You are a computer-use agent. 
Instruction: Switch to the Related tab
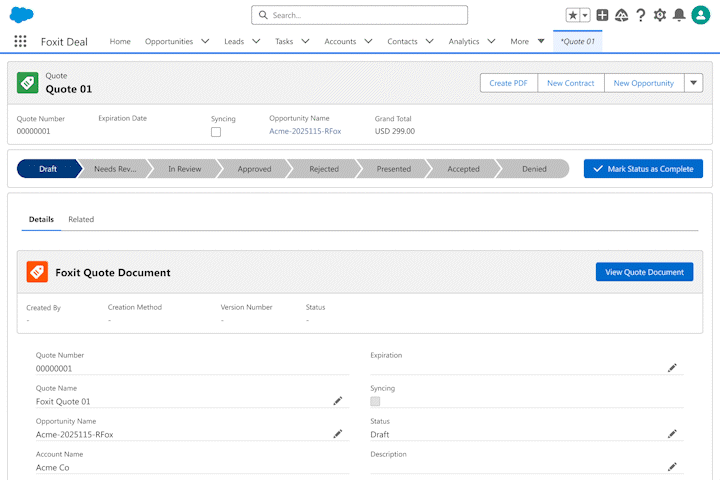click(81, 220)
